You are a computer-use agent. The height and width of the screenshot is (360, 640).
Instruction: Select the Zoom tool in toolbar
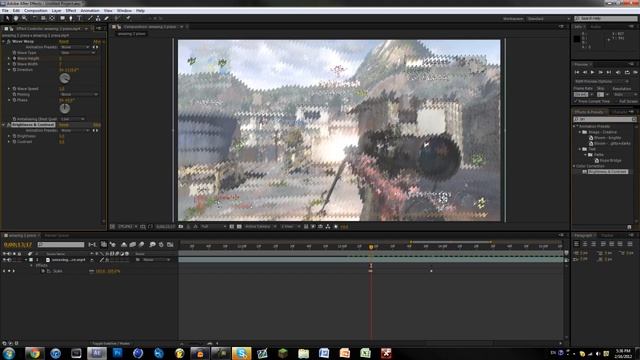tap(24, 18)
